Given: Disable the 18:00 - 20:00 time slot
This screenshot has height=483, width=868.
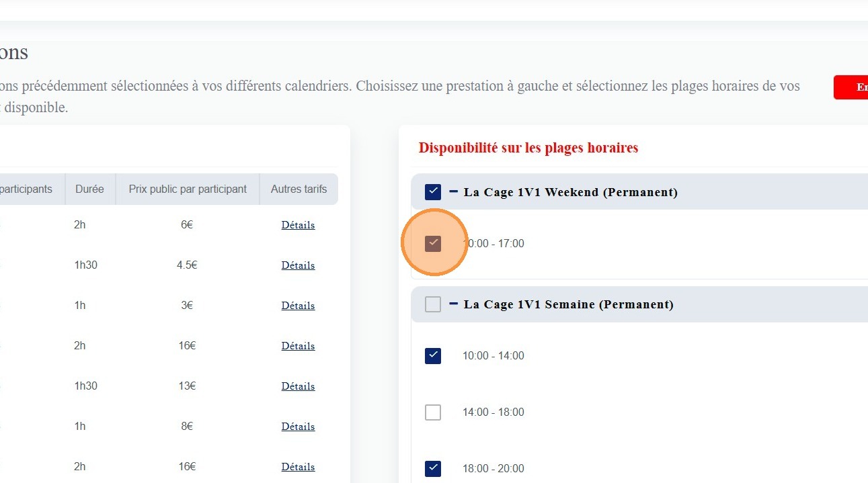Looking at the screenshot, I should (433, 468).
